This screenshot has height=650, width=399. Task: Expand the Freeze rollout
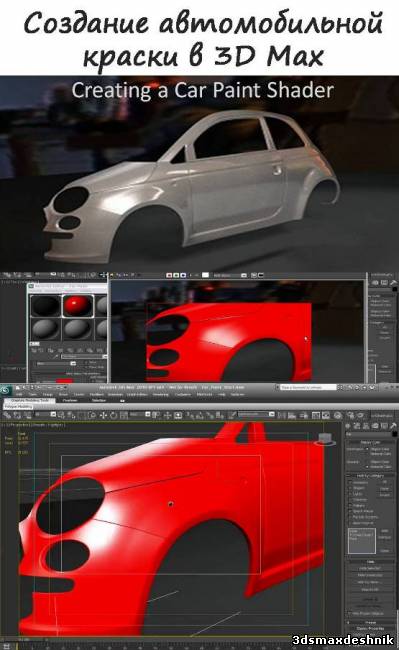point(370,623)
